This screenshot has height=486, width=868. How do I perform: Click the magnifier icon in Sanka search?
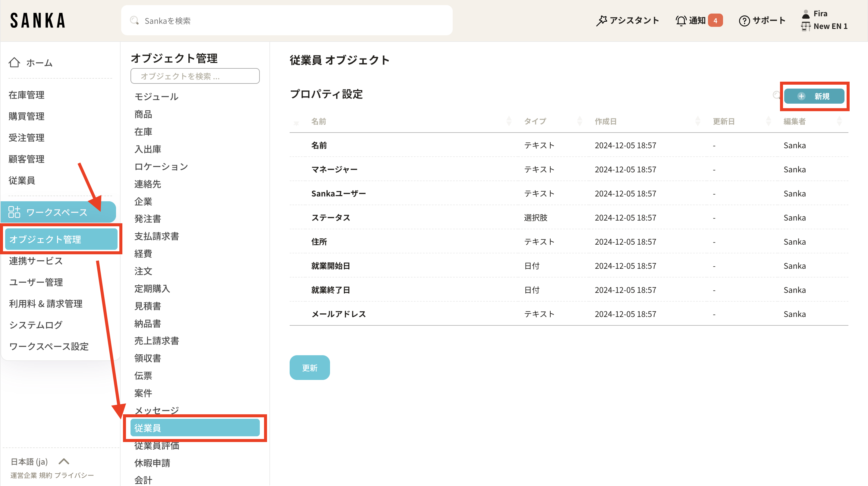pos(134,20)
